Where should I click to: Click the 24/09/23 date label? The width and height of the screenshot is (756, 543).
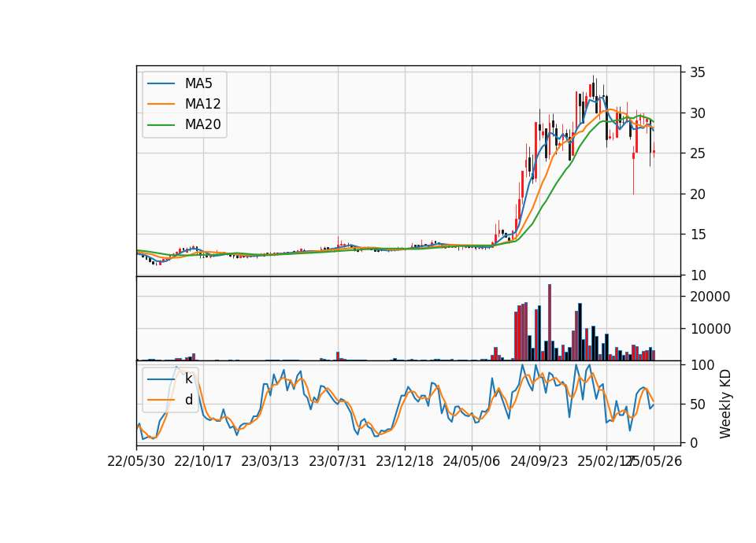coord(539,461)
